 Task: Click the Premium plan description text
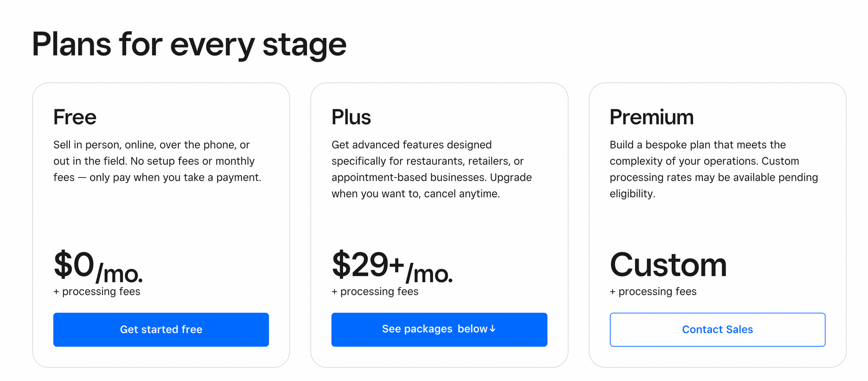coord(713,169)
